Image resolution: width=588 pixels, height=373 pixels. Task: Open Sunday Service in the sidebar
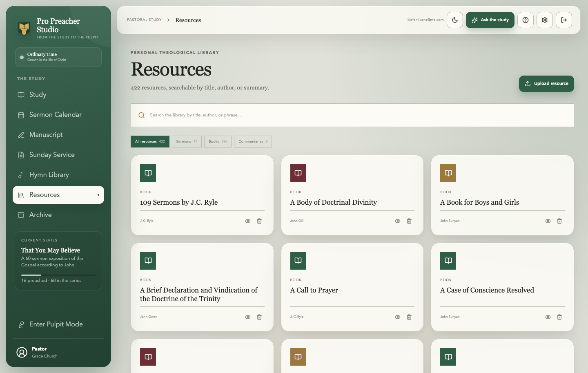tap(58, 155)
